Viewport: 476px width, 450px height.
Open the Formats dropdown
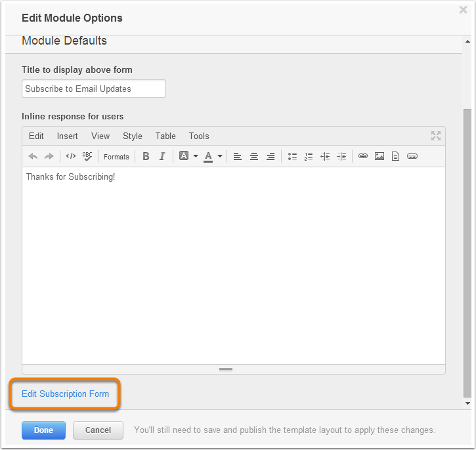pos(116,157)
